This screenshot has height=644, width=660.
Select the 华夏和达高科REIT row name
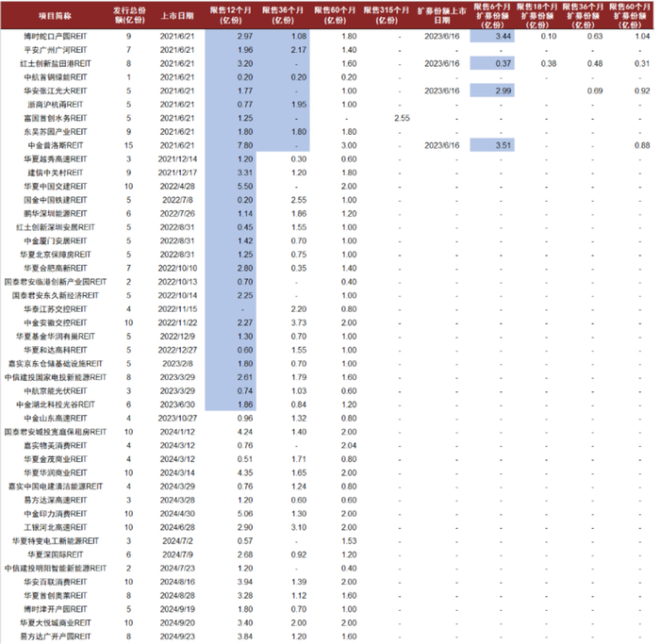point(55,350)
